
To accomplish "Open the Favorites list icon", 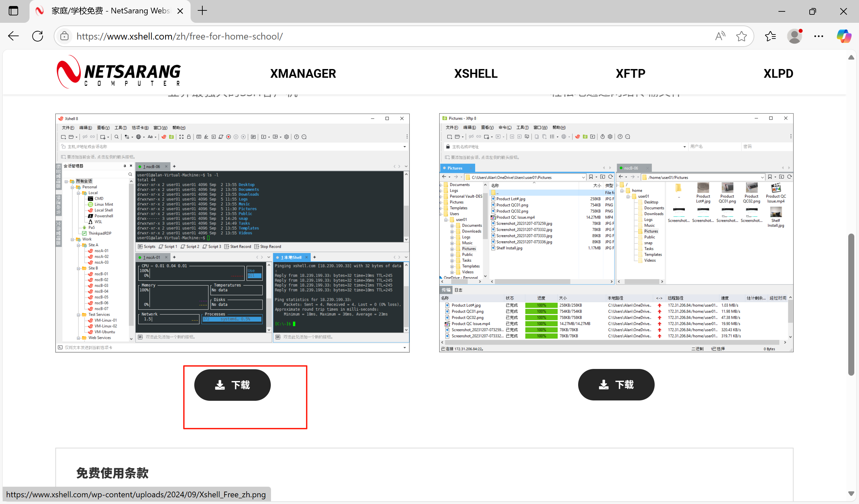I will (770, 36).
